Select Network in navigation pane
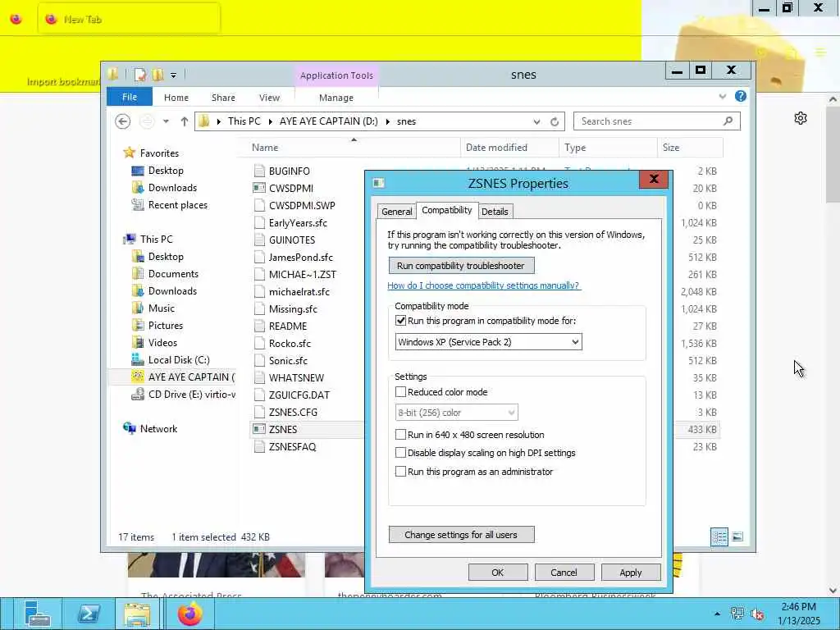 tap(158, 428)
